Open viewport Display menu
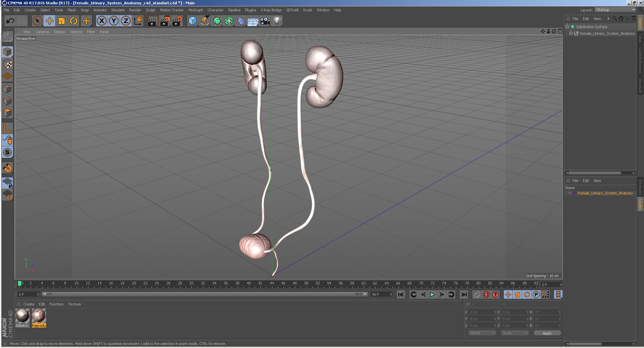This screenshot has height=348, width=644. point(60,32)
